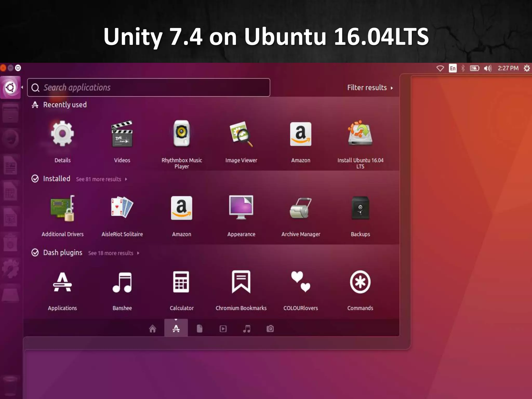The width and height of the screenshot is (532, 399).
Task: Open the battery indicator menu
Action: [x=475, y=68]
